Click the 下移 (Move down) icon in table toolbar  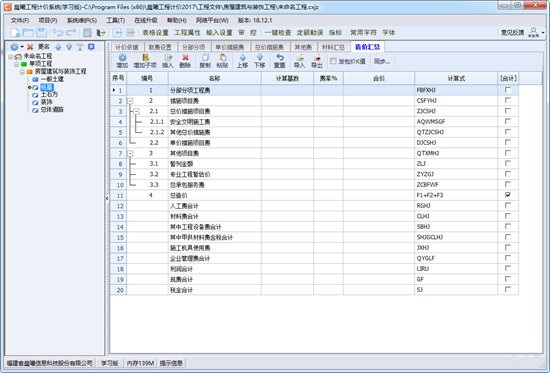pos(260,58)
